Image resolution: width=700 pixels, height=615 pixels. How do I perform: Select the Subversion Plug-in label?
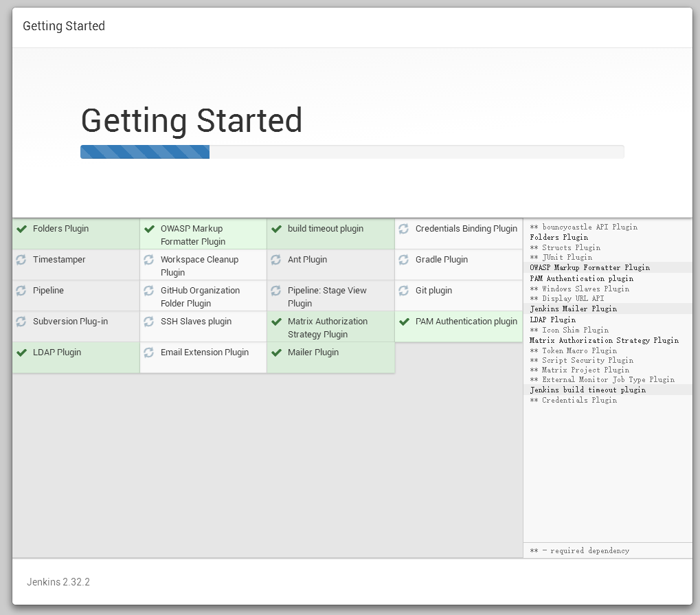click(70, 322)
